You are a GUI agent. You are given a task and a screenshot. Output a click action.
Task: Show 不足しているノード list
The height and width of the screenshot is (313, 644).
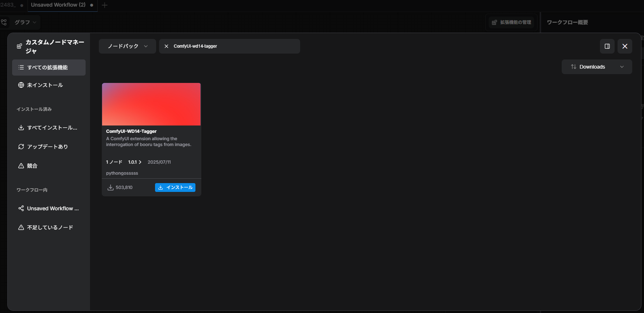[49, 228]
